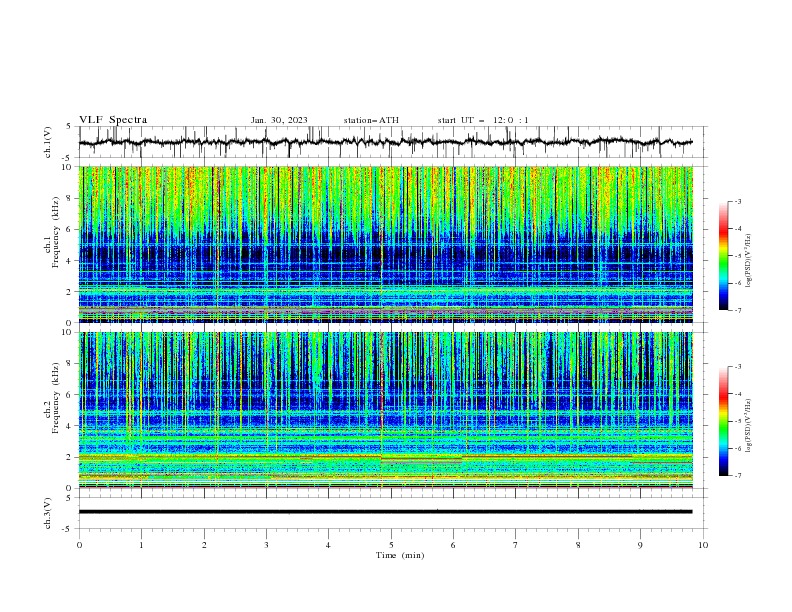792x612 pixels.
Task: Click the time axis tick label '7'
Action: coord(516,545)
